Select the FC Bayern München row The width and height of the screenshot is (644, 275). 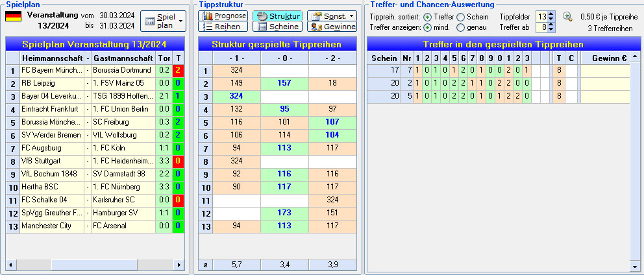click(x=95, y=70)
